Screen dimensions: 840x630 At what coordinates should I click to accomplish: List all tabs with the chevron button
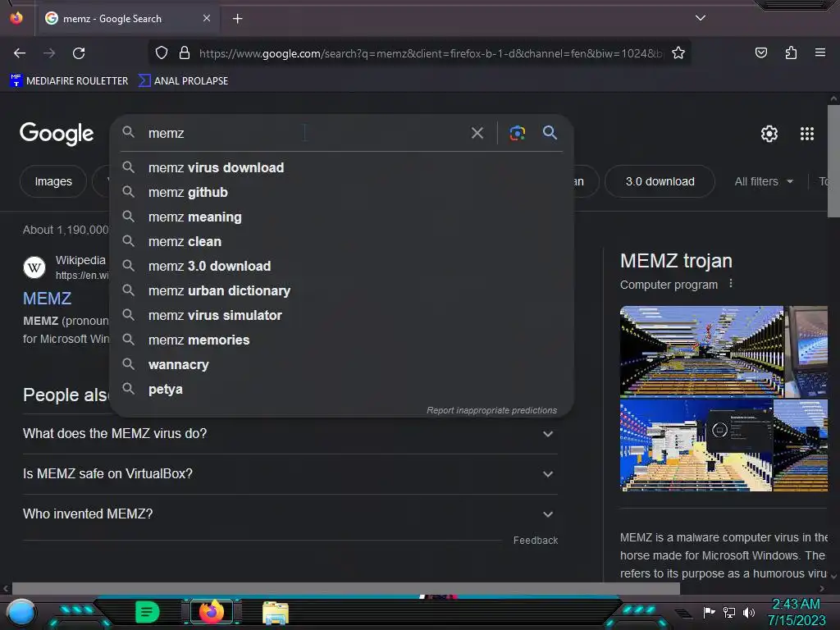(x=701, y=18)
